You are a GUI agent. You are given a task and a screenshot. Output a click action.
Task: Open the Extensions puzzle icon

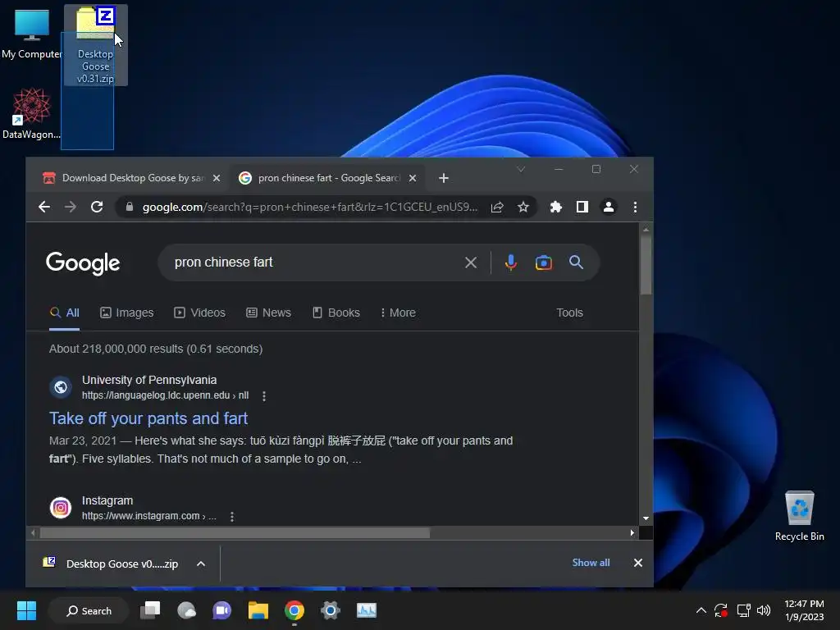(556, 207)
